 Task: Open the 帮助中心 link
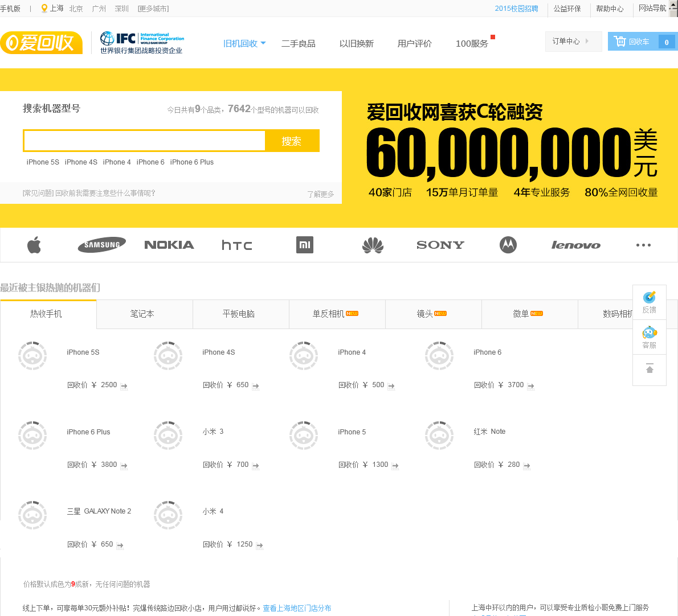(610, 9)
